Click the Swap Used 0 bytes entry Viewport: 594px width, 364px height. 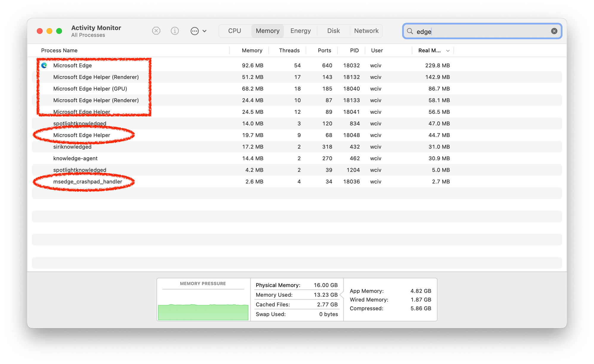click(x=297, y=314)
